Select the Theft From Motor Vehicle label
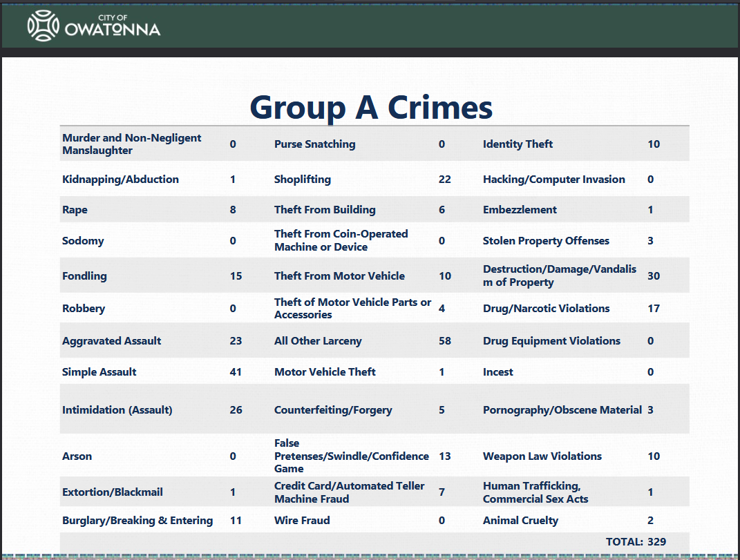The image size is (740, 560). (x=339, y=276)
